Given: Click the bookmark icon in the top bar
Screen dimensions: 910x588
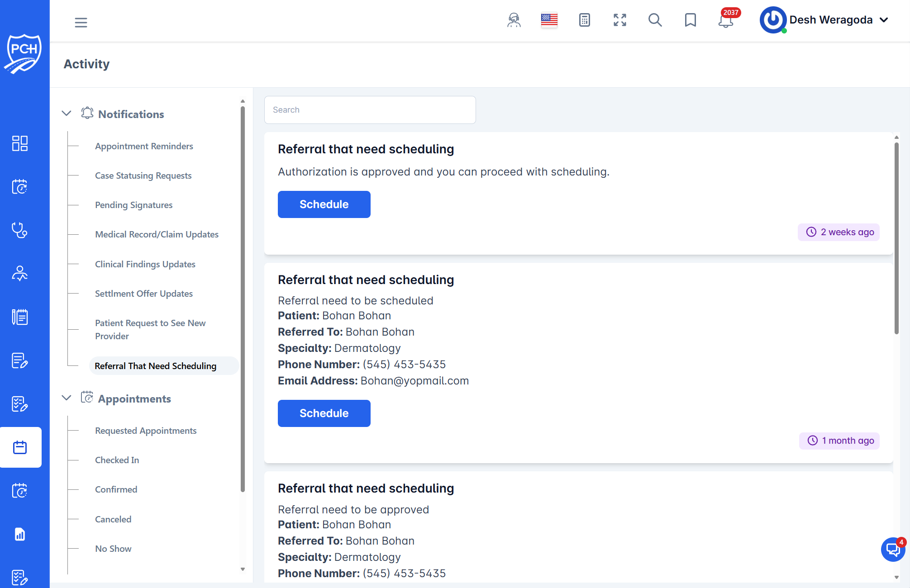Looking at the screenshot, I should coord(690,20).
